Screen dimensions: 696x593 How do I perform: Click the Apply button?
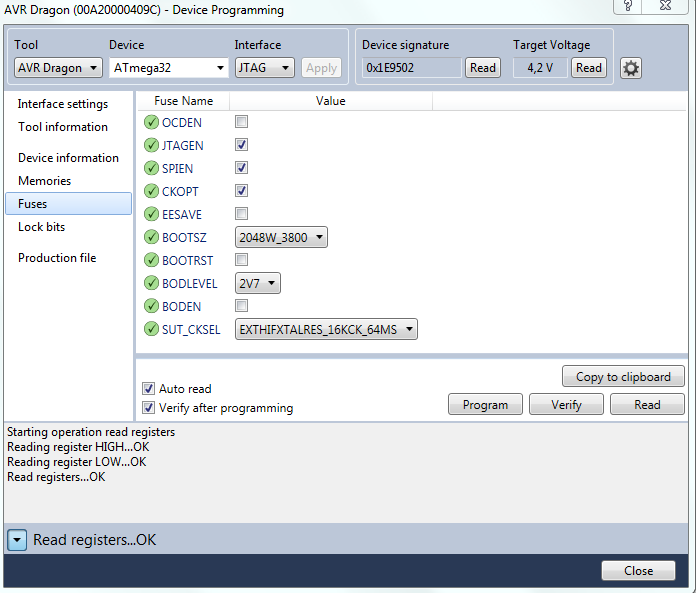(x=321, y=68)
